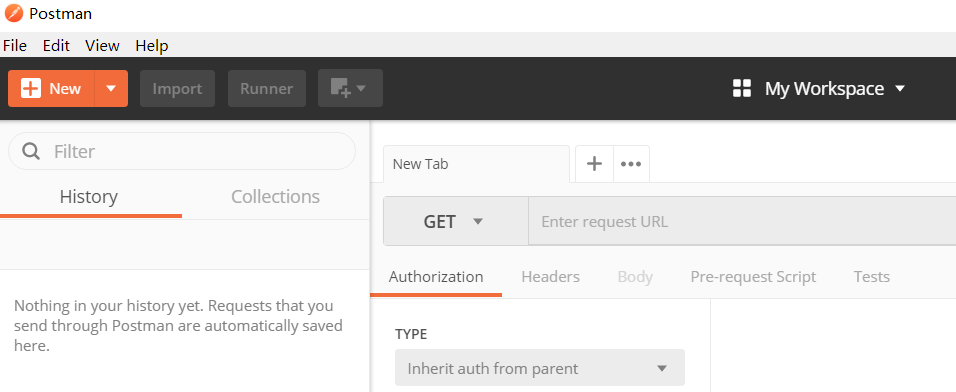Click the new window icon button
The width and height of the screenshot is (956, 392).
coord(351,88)
